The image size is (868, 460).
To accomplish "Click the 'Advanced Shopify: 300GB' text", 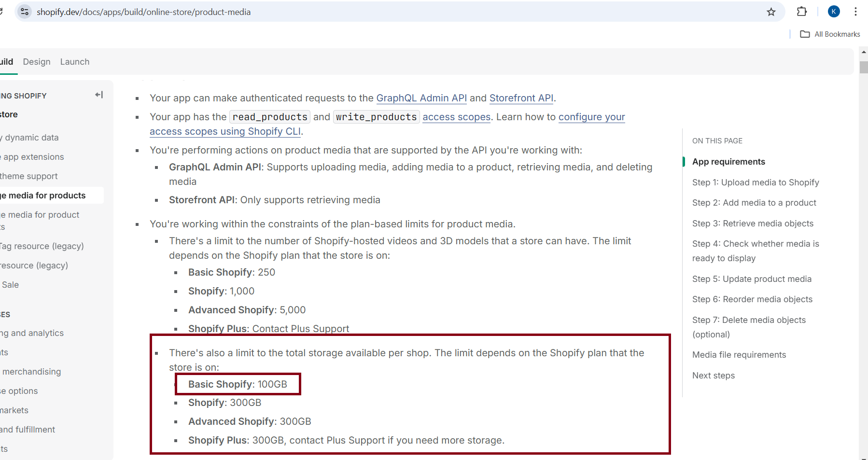I will point(250,421).
